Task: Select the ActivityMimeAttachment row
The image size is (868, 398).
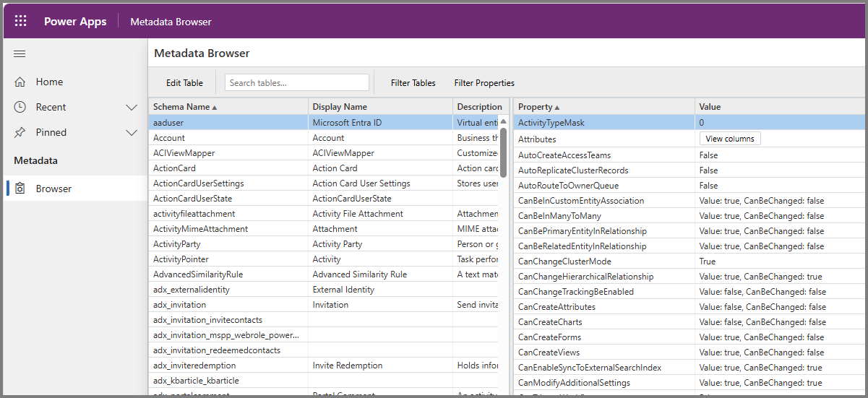Action: click(x=323, y=229)
